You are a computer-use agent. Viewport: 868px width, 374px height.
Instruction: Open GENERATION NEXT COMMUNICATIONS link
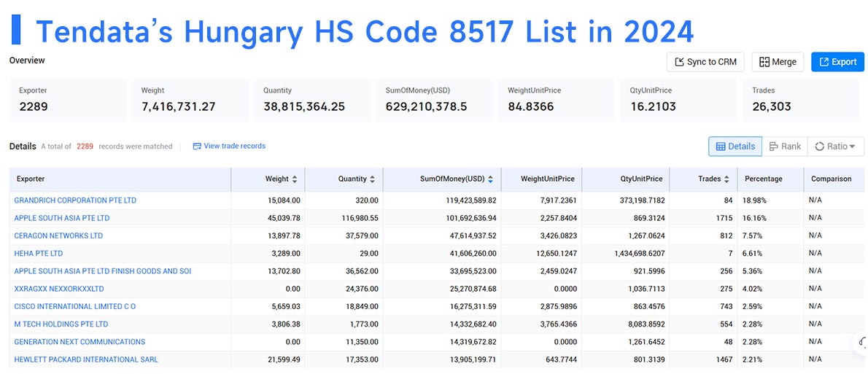tap(80, 342)
